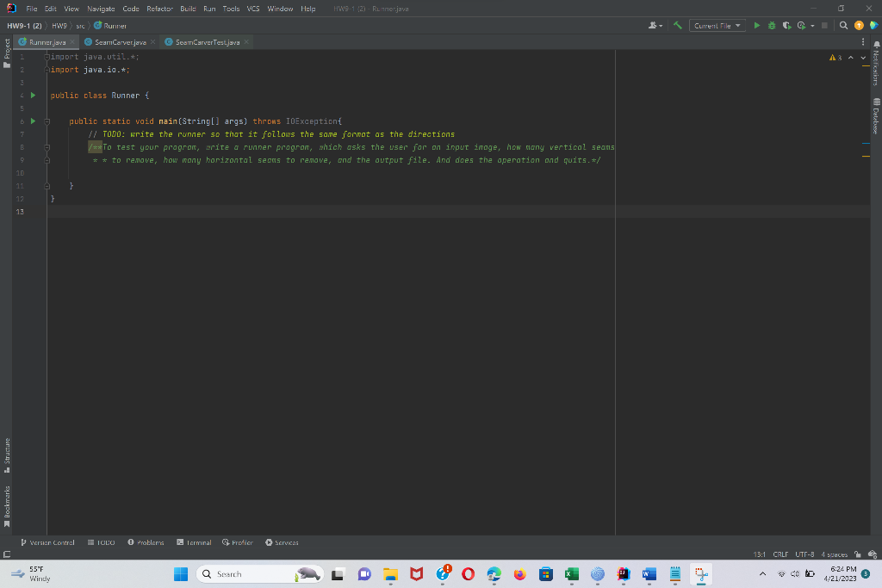
Task: Toggle tool window bars at the bottom-left corner
Action: [7, 554]
